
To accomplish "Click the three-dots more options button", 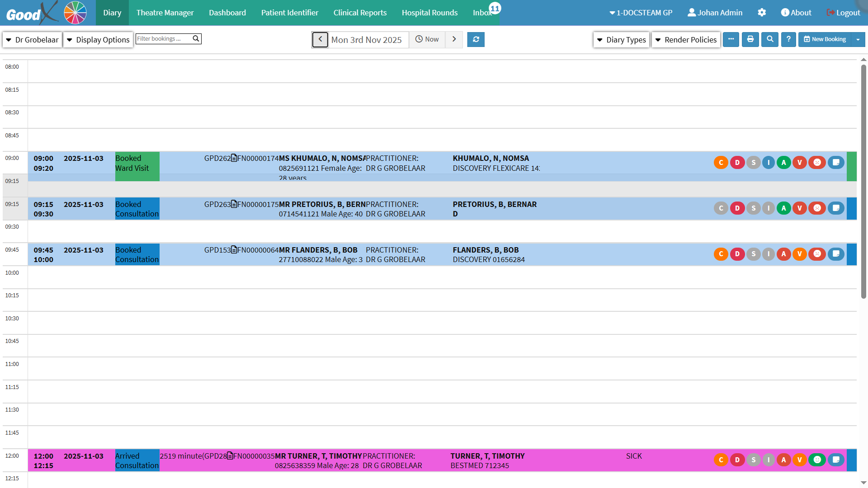I will tap(731, 39).
